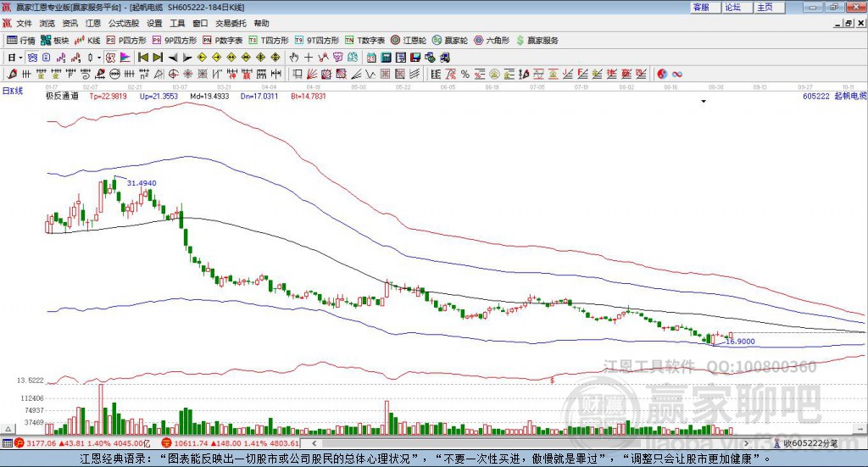This screenshot has width=868, height=467.
Task: Select the hand pan tool
Action: click(294, 58)
